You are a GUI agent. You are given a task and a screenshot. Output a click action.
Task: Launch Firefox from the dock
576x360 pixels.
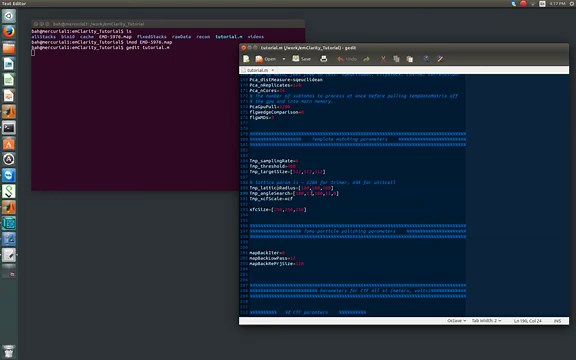tap(9, 32)
